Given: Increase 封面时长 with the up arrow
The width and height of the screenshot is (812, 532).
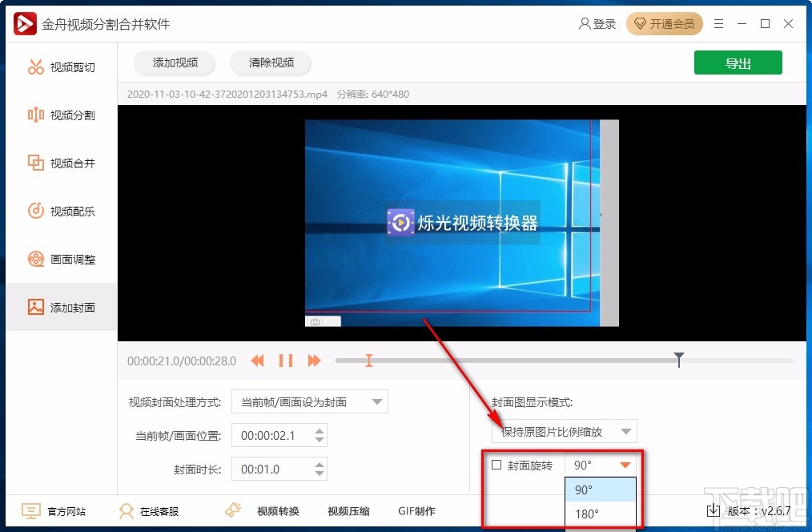Looking at the screenshot, I should click(x=320, y=464).
